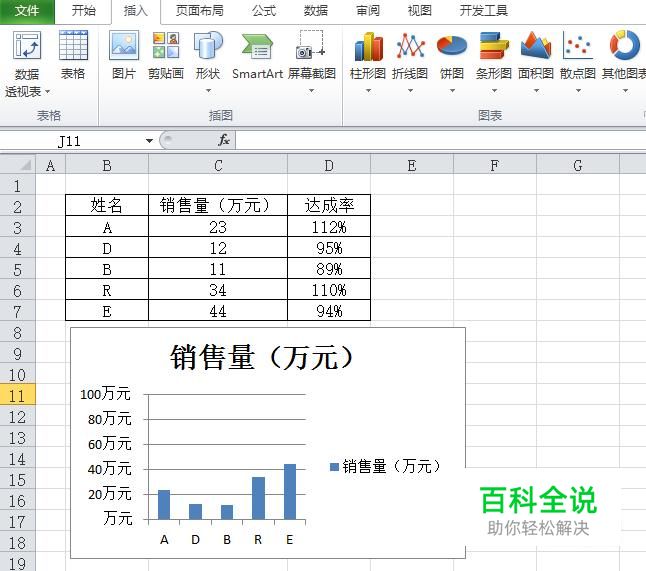Open the File (文件) tab
Viewport: 646px width, 571px height.
click(27, 11)
